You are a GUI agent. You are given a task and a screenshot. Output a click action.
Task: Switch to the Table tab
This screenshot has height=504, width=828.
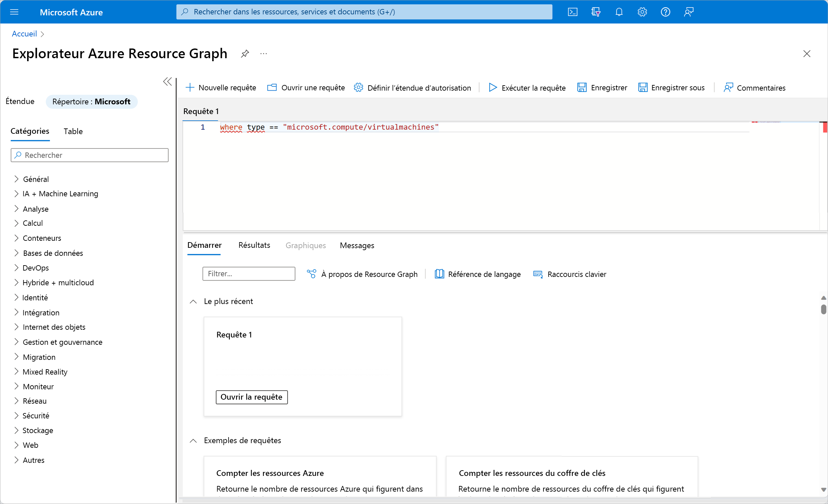point(73,131)
